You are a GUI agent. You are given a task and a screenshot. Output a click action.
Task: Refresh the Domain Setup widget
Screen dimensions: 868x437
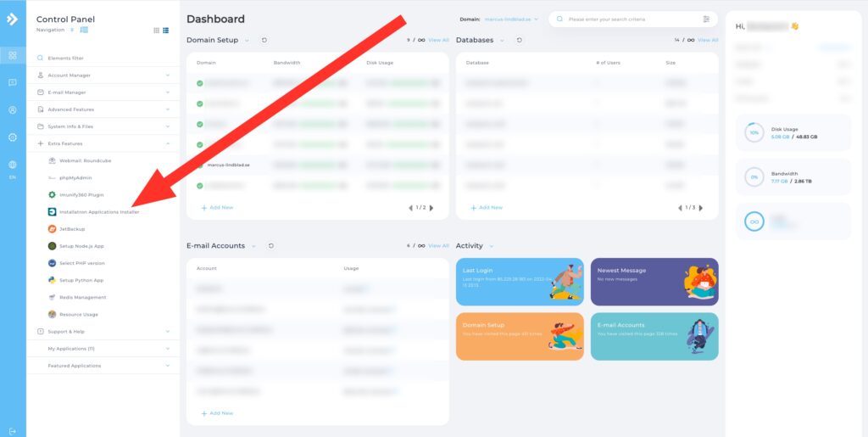(264, 40)
